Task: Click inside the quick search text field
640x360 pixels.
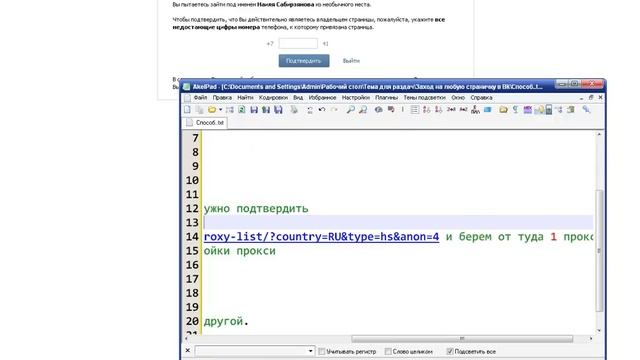Action: point(251,351)
